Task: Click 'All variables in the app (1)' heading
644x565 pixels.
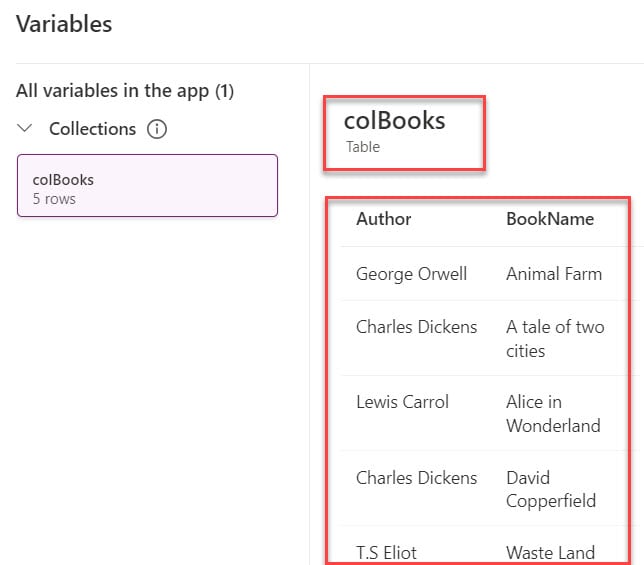Action: click(x=125, y=91)
